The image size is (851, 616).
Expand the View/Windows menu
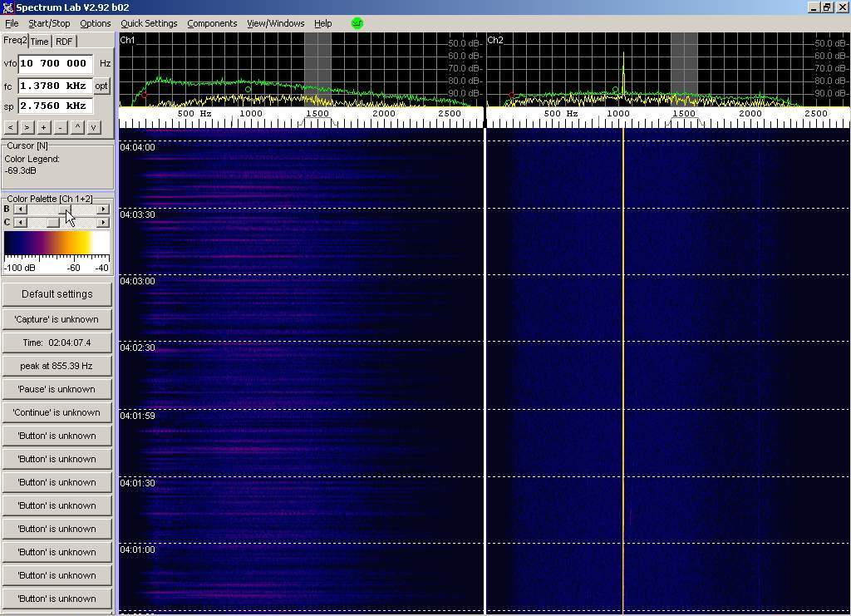[275, 23]
